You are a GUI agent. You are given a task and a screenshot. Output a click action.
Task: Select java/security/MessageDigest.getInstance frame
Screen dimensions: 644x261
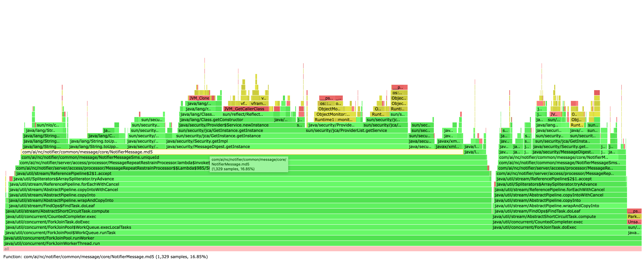click(x=287, y=147)
